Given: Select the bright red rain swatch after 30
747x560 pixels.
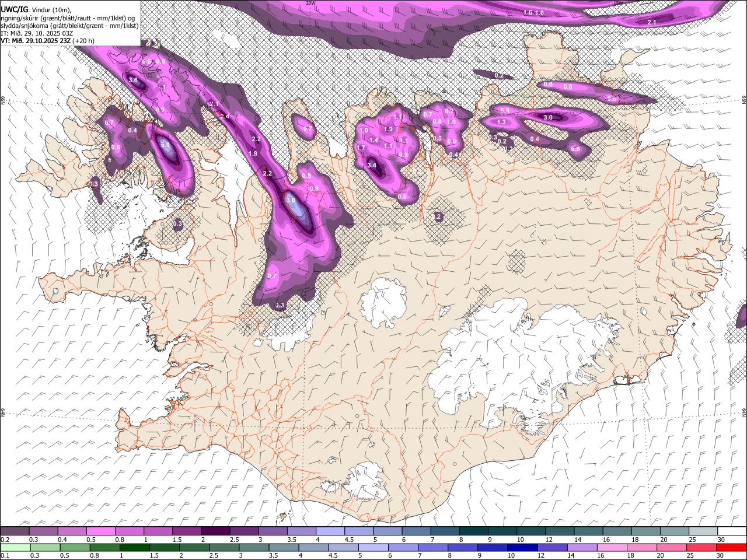Looking at the screenshot, I should click(x=731, y=548).
